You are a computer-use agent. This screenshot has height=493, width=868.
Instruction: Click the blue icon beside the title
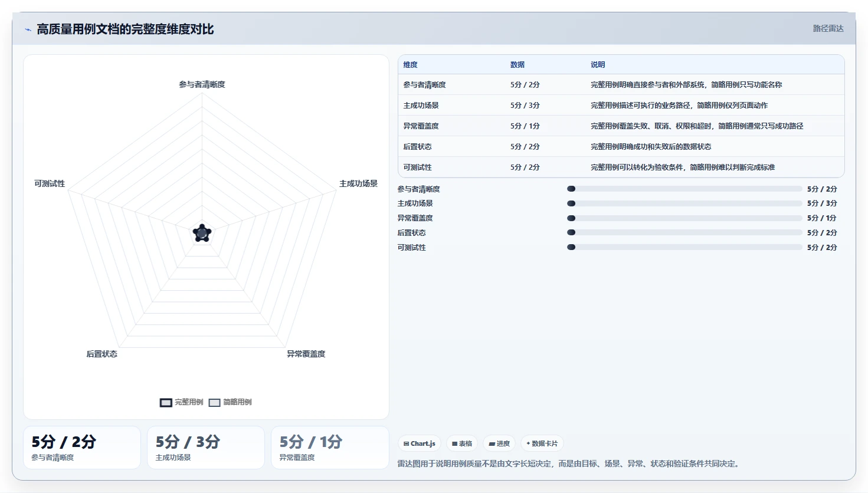click(28, 29)
